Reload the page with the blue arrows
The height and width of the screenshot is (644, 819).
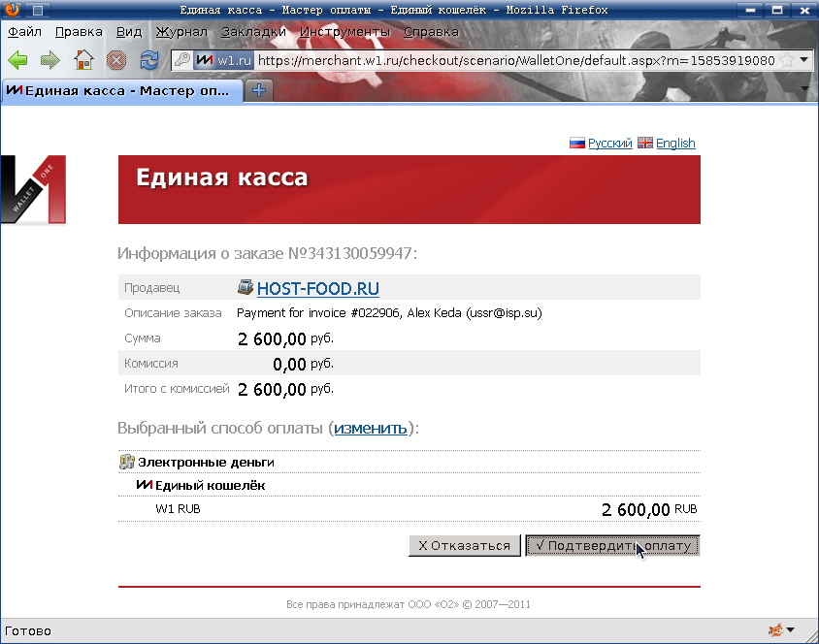[148, 60]
